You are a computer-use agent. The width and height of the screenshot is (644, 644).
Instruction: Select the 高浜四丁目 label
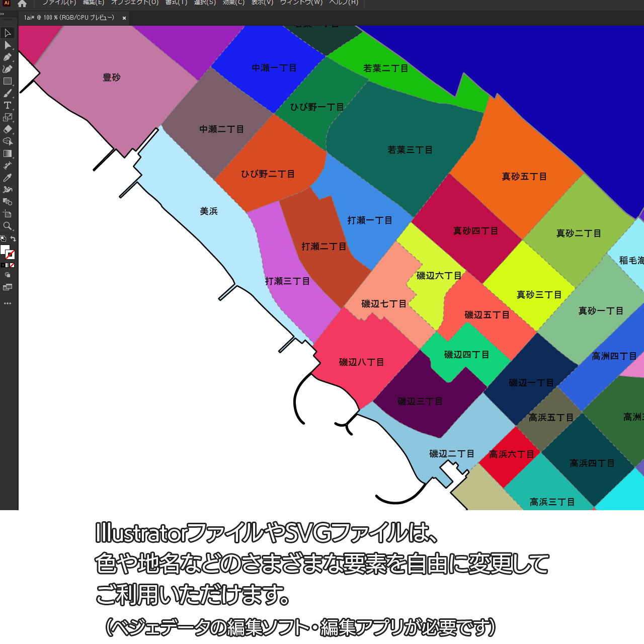pos(592,463)
